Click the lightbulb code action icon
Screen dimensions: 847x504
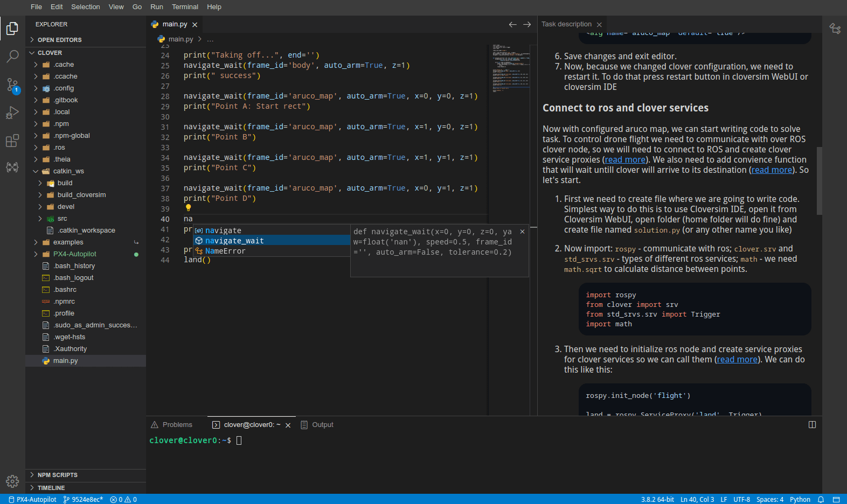pyautogui.click(x=188, y=208)
